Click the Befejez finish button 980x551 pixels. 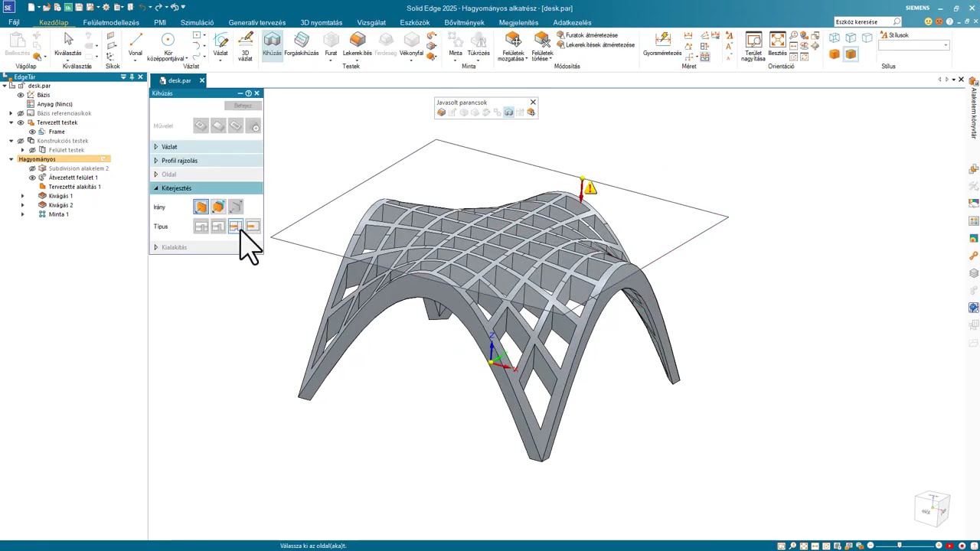point(243,106)
